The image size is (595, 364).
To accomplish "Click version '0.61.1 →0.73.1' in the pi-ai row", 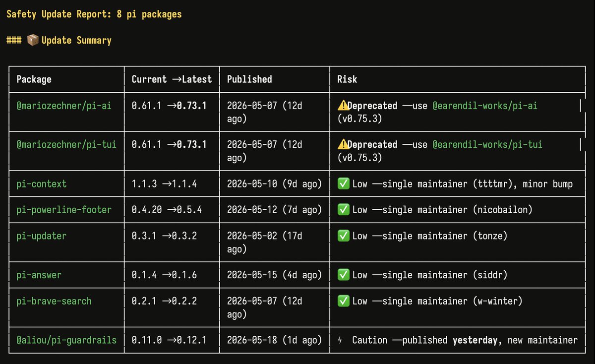I will pyautogui.click(x=169, y=106).
